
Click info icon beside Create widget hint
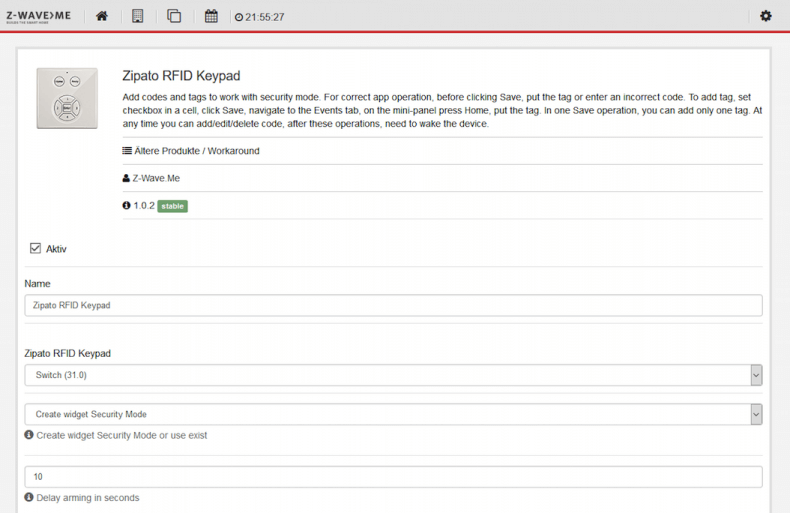pyautogui.click(x=29, y=436)
